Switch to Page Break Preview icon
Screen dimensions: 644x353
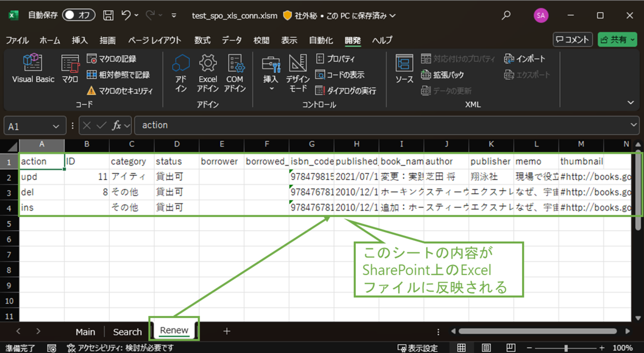click(511, 348)
